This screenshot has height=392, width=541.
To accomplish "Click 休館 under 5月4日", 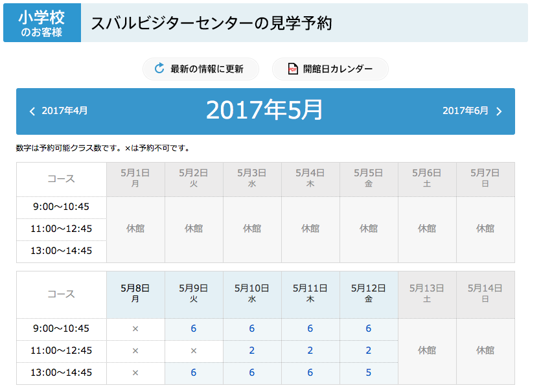I will [x=310, y=229].
